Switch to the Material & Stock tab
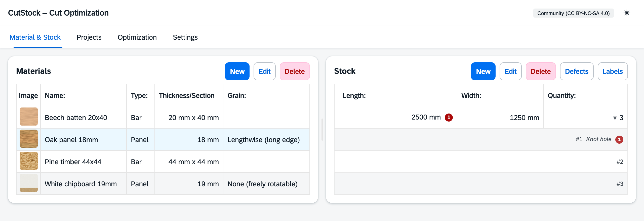Image resolution: width=644 pixels, height=221 pixels. [x=35, y=37]
